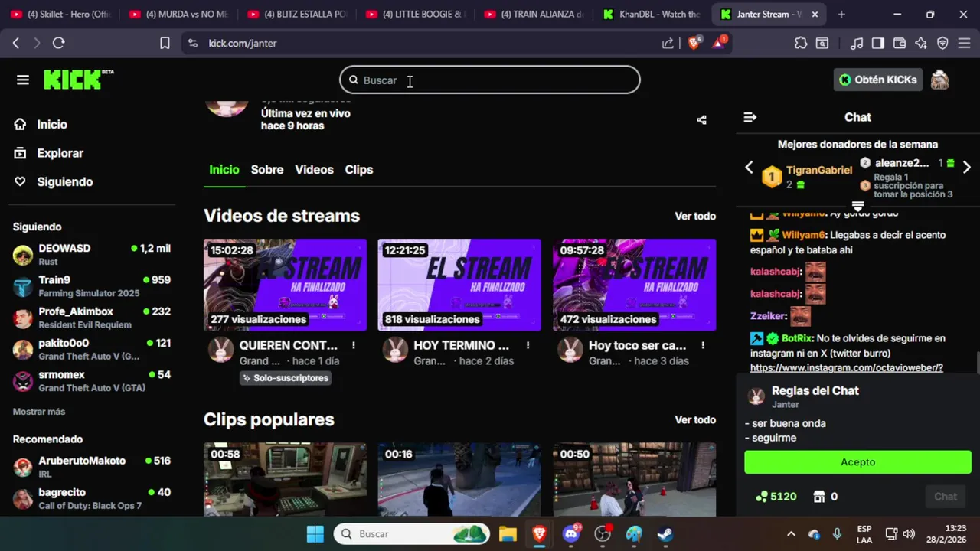Open the taskbar volume speaker icon
The width and height of the screenshot is (980, 551).
[909, 534]
